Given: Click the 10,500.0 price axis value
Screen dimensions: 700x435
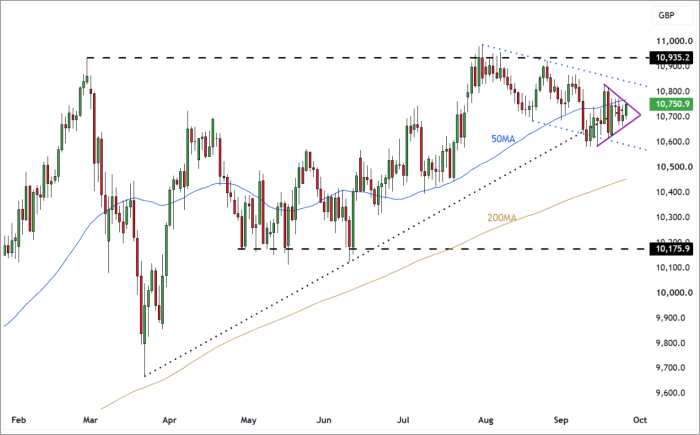Looking at the screenshot, I should [674, 167].
